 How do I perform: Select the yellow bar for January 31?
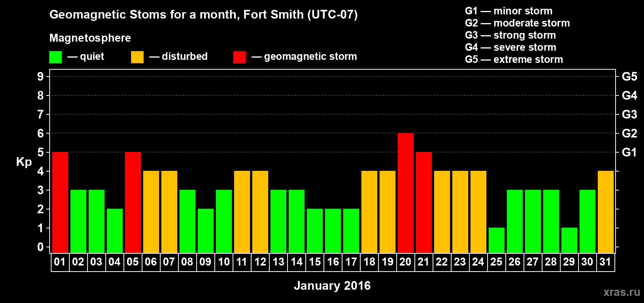(606, 212)
